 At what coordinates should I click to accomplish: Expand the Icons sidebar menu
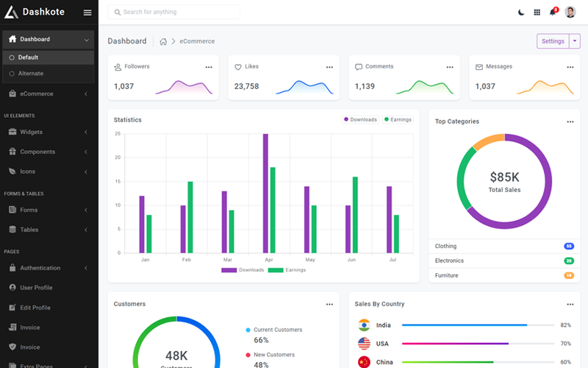[x=49, y=171]
